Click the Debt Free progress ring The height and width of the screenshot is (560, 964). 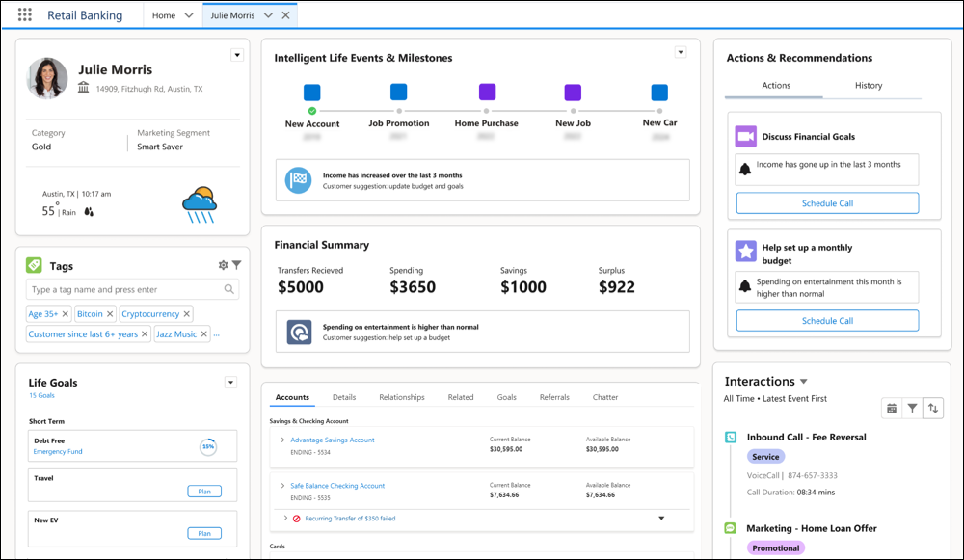[x=208, y=446]
